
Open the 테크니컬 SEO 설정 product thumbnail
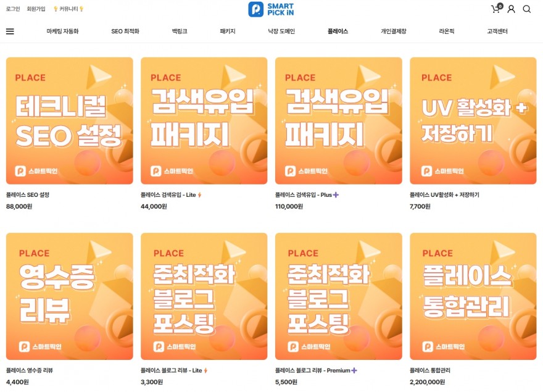pos(69,120)
